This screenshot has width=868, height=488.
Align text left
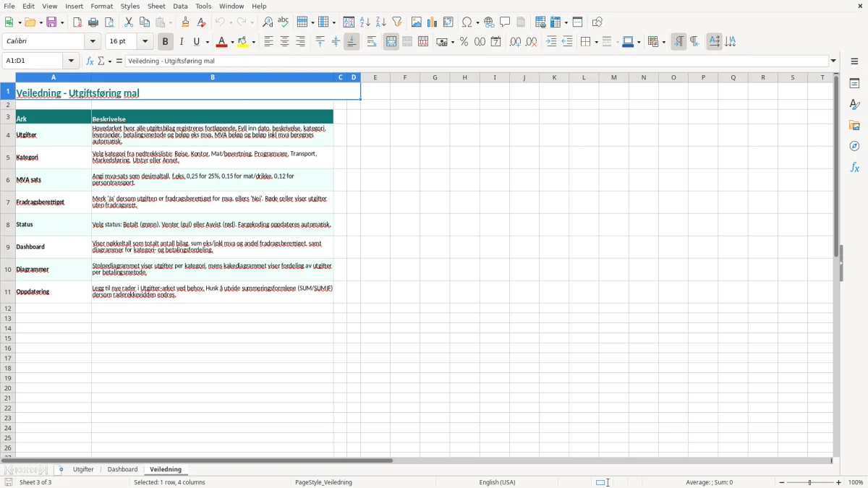(269, 42)
